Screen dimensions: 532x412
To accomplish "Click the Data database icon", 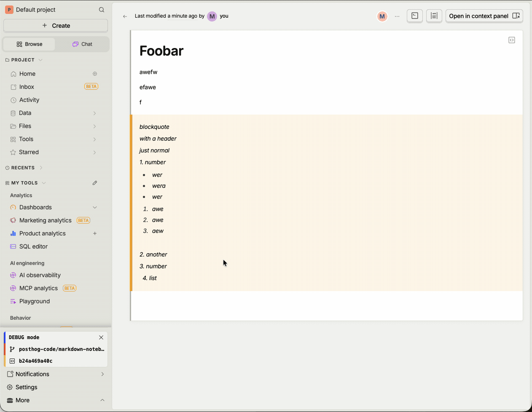I will pos(13,113).
